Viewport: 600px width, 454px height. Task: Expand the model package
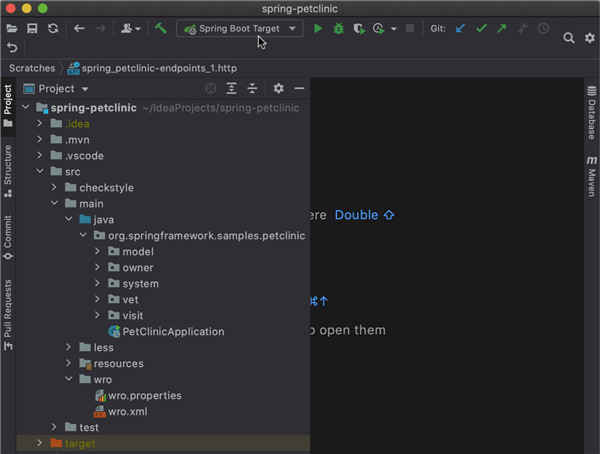click(97, 251)
